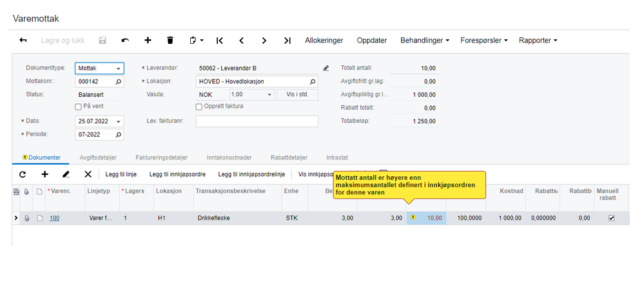Enable the På vent checkbox
This screenshot has width=644, height=282.
[78, 106]
